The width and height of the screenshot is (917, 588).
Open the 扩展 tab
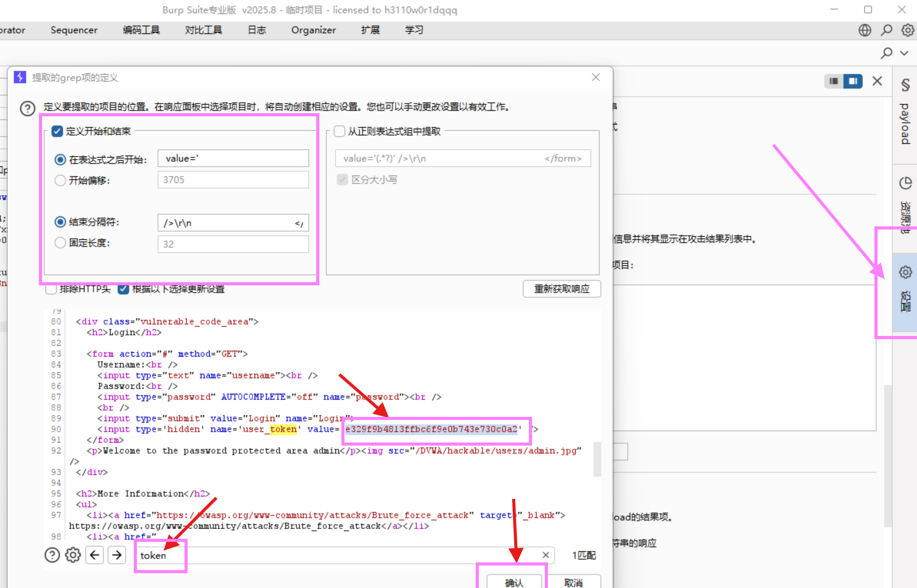click(x=370, y=30)
